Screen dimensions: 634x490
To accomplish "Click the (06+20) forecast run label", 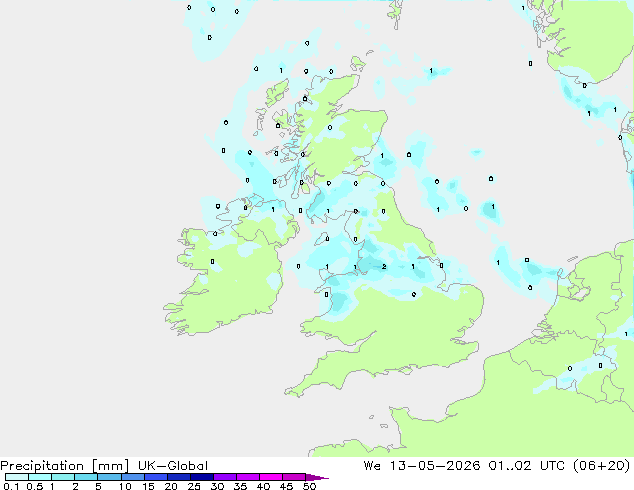I will click(x=602, y=466).
